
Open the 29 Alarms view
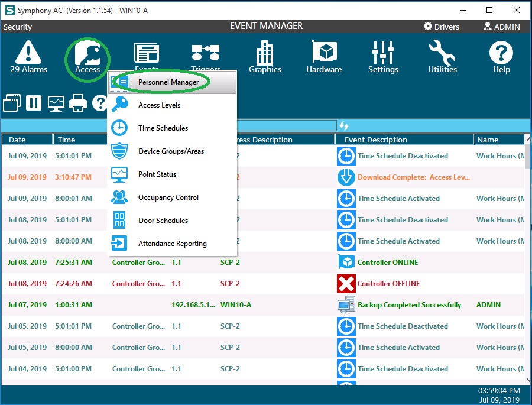[28, 57]
